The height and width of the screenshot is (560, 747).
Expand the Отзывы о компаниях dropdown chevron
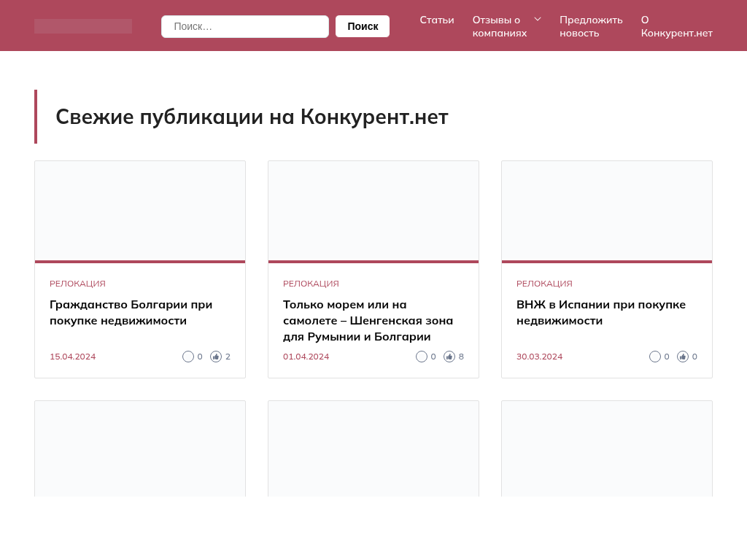538,20
